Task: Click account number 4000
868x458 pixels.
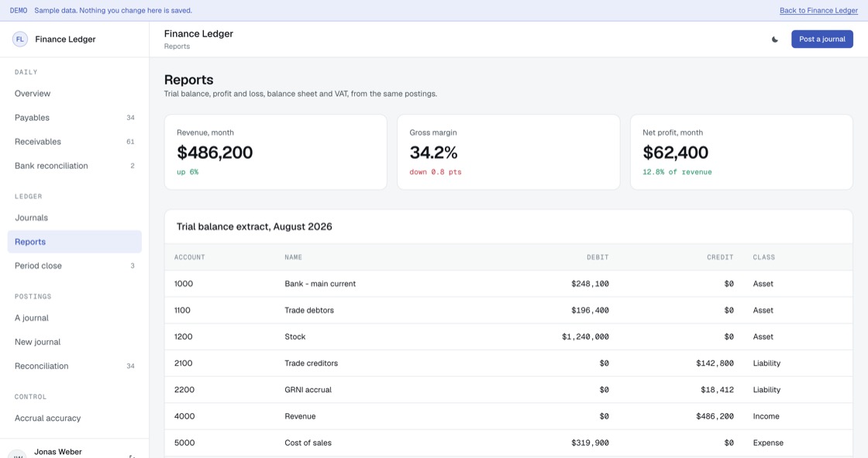Action: coord(184,416)
